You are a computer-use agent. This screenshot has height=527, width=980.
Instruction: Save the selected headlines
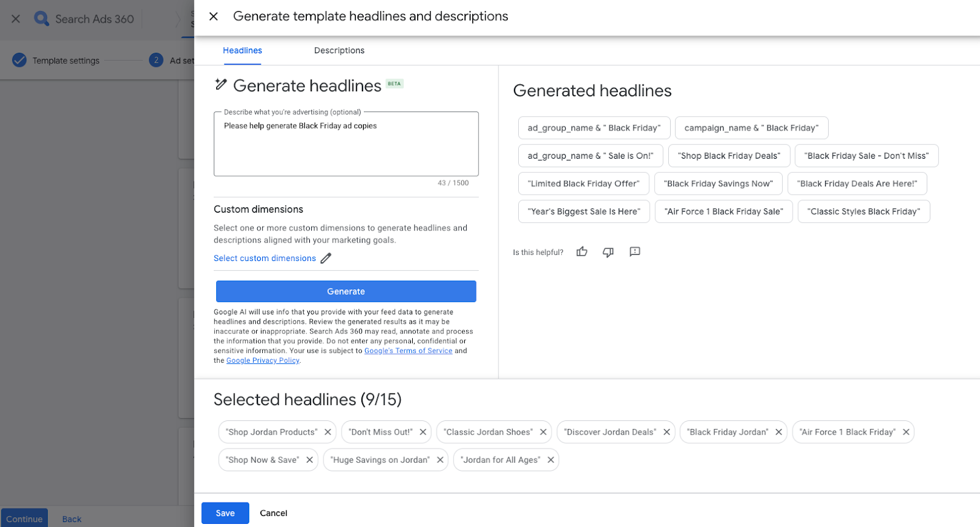(x=225, y=514)
